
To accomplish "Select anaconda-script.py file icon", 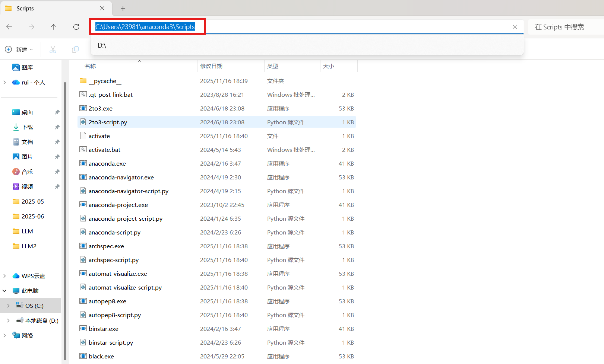I will (x=83, y=232).
